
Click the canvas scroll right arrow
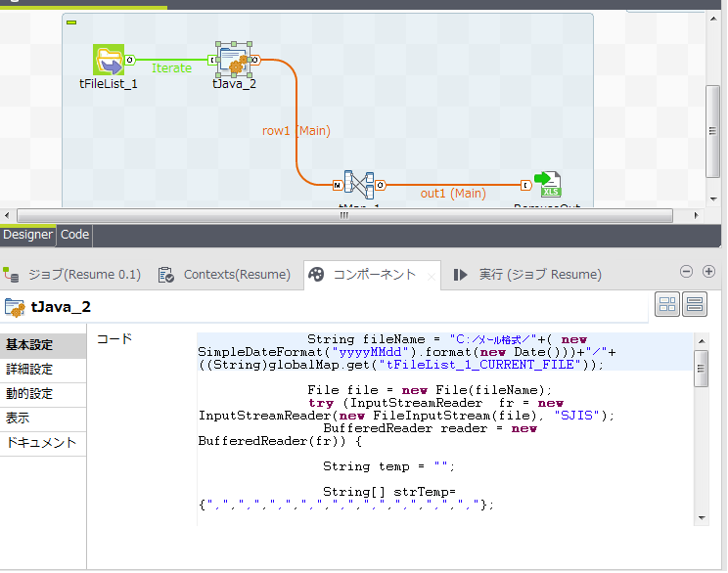[696, 215]
